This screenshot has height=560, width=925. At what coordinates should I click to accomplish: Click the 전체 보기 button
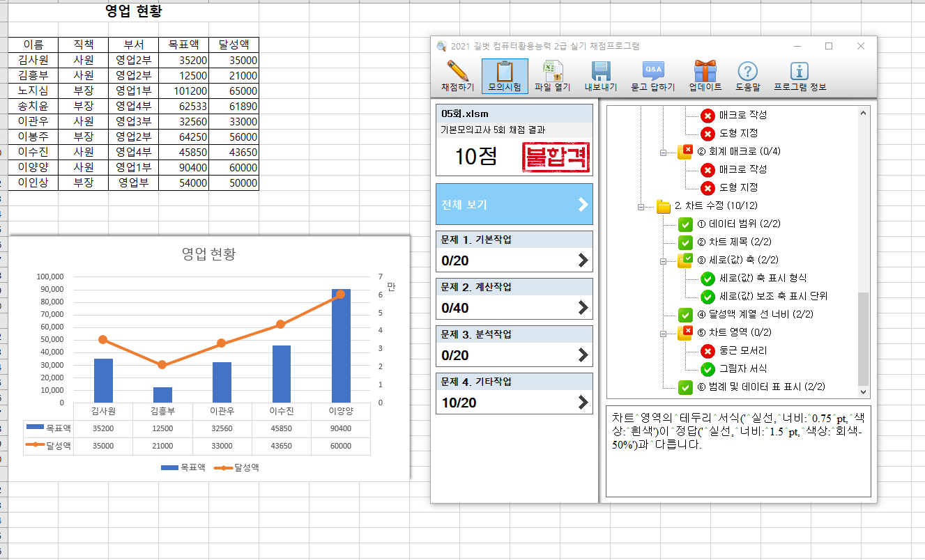(514, 204)
